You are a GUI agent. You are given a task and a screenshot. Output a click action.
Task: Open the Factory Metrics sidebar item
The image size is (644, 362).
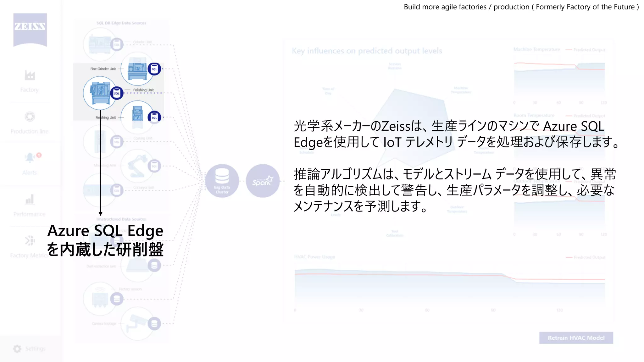click(30, 247)
